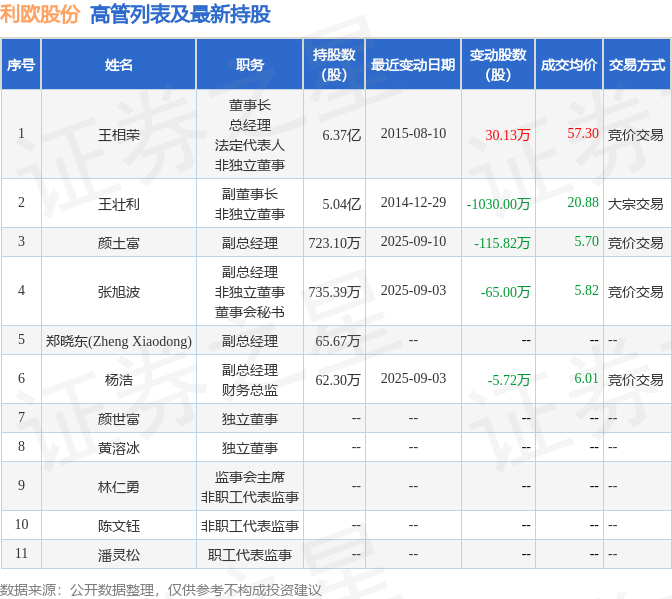Click holdings value 65.67万
The height and width of the screenshot is (599, 672).
[x=338, y=341]
